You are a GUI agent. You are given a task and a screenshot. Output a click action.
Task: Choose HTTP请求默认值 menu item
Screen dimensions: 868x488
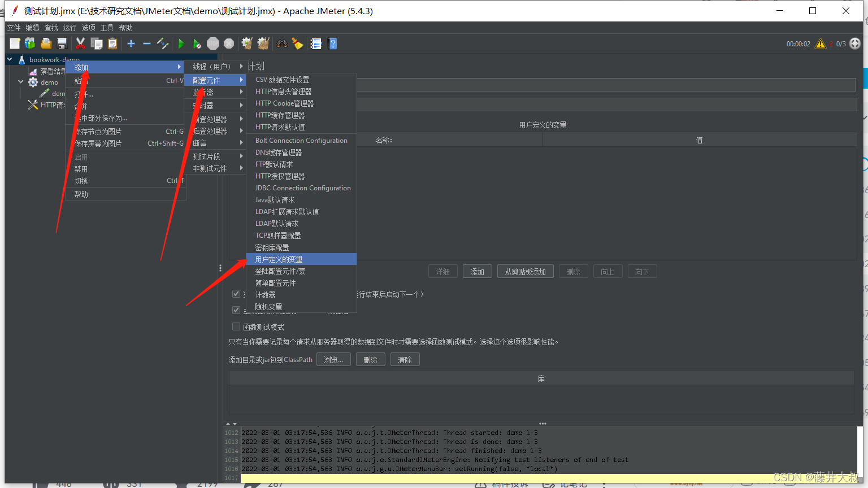coord(302,127)
